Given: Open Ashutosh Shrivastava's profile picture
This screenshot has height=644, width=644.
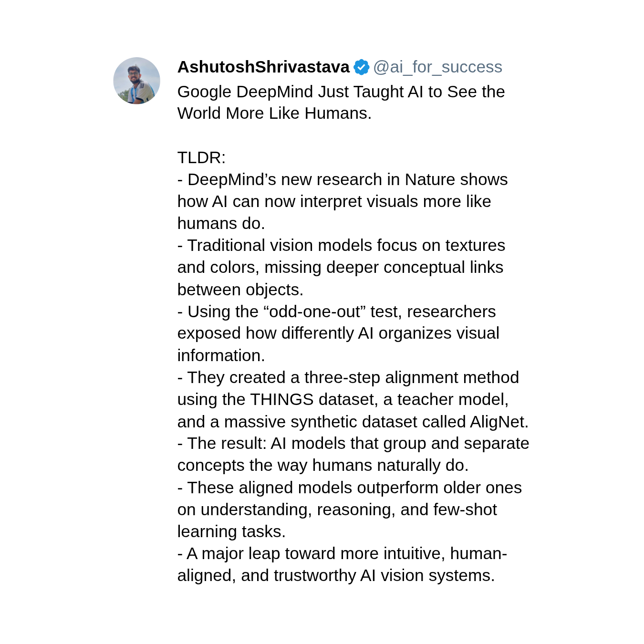Looking at the screenshot, I should [136, 81].
